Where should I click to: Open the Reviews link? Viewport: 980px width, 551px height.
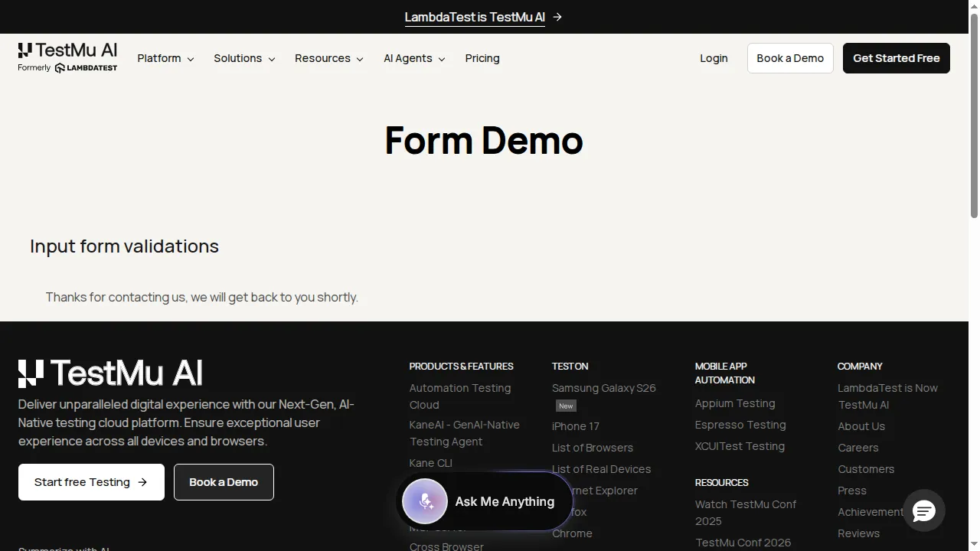(859, 533)
